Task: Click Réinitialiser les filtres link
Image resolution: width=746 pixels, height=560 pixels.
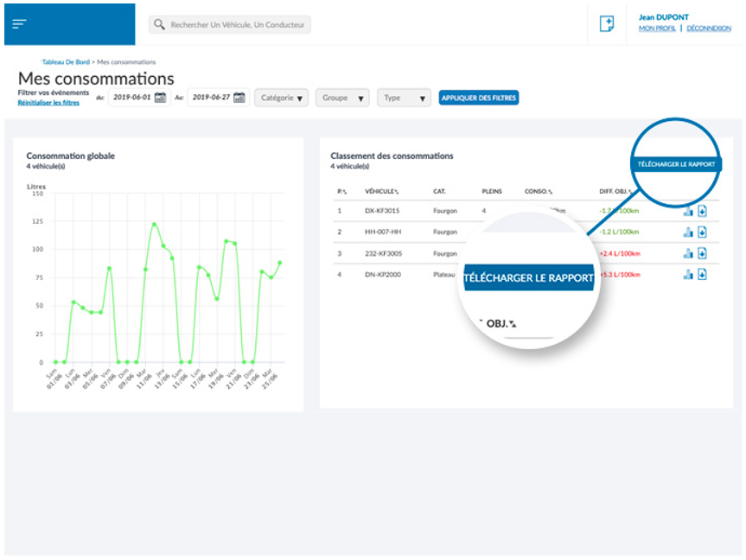Action: point(48,103)
